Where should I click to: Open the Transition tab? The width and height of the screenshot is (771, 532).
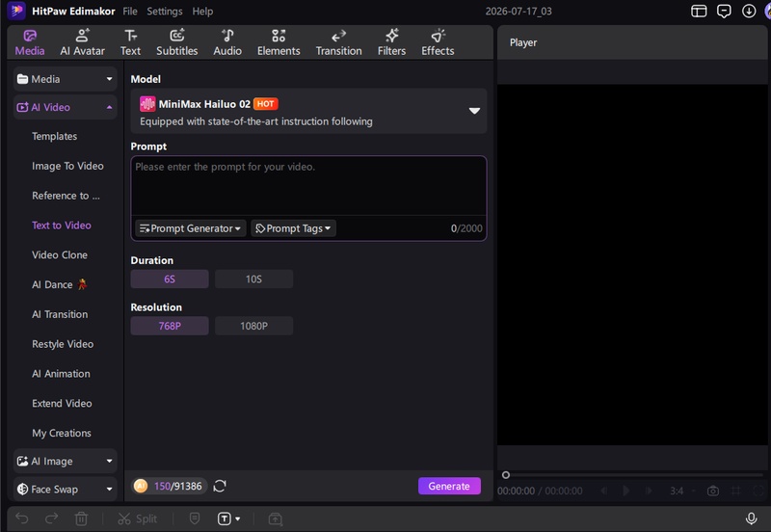[x=339, y=42]
